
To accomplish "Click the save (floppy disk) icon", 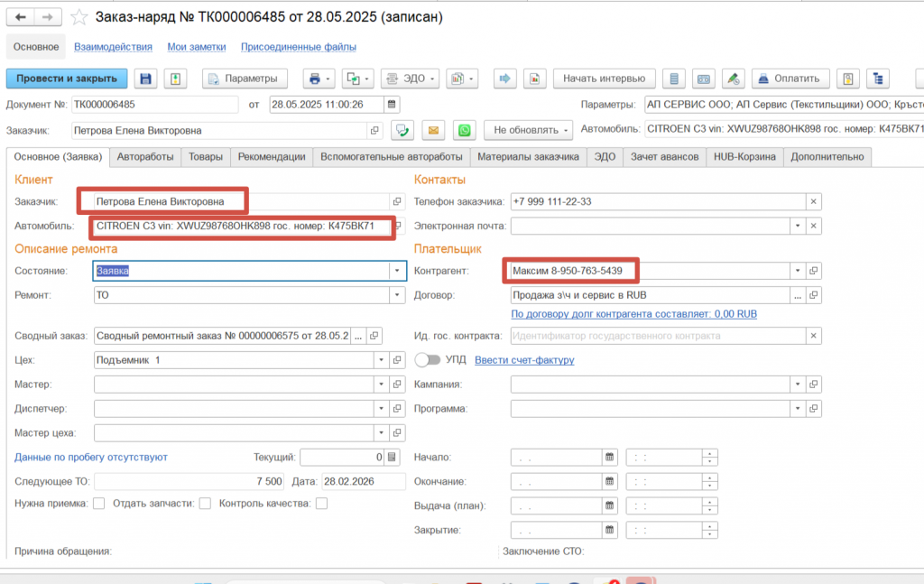I will pos(145,79).
